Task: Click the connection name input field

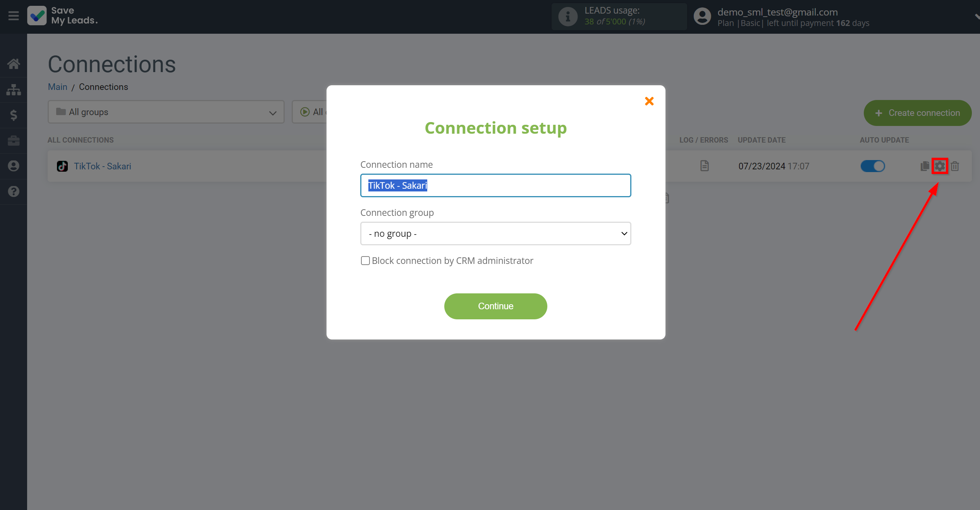Action: point(496,186)
